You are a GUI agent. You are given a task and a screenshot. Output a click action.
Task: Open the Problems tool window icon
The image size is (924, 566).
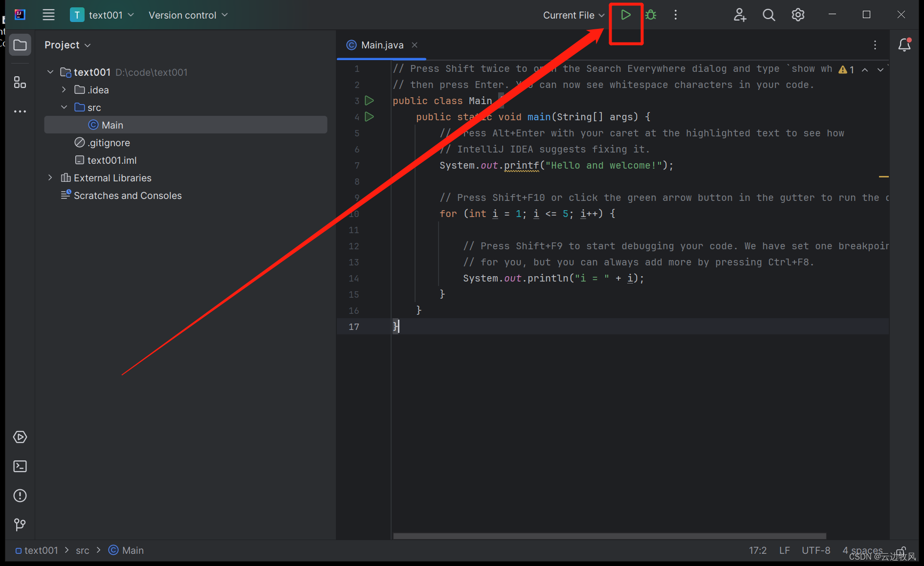(x=20, y=496)
